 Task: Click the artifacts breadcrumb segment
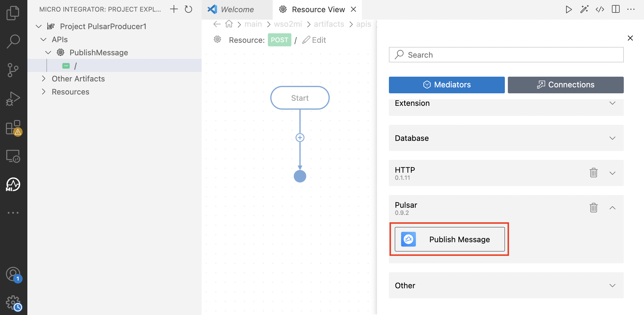[x=329, y=24]
